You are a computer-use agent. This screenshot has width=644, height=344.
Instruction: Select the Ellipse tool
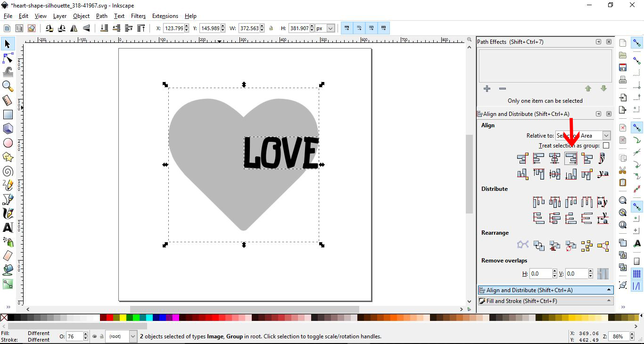point(8,143)
